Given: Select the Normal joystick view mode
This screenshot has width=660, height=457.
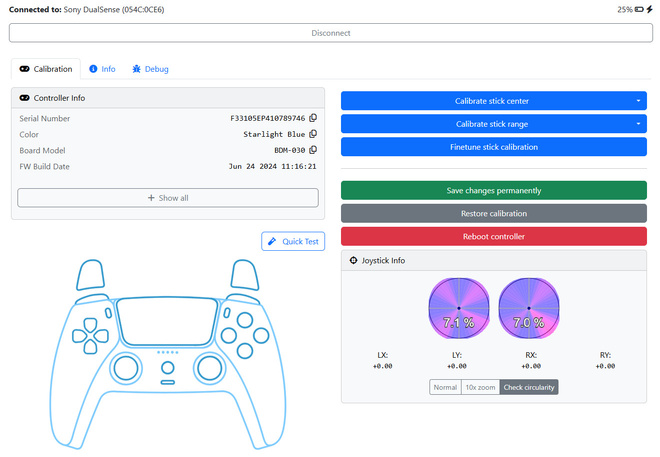Looking at the screenshot, I should pos(445,387).
